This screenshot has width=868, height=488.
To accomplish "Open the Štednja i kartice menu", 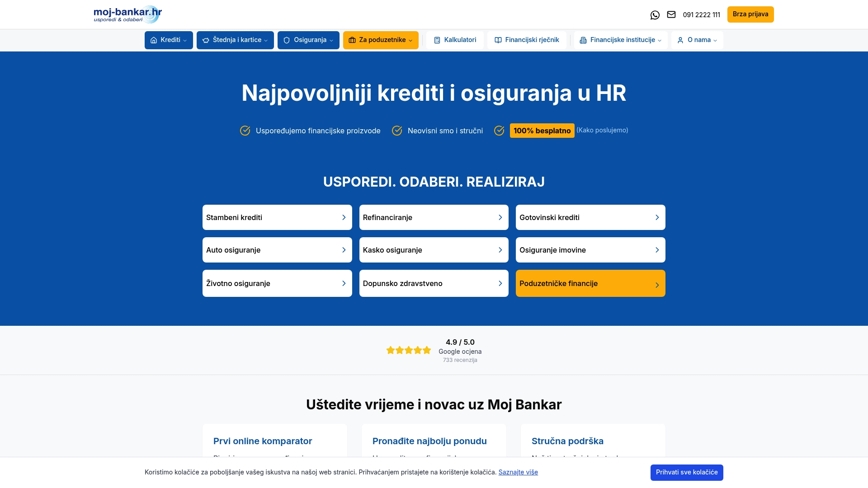I will (x=235, y=40).
